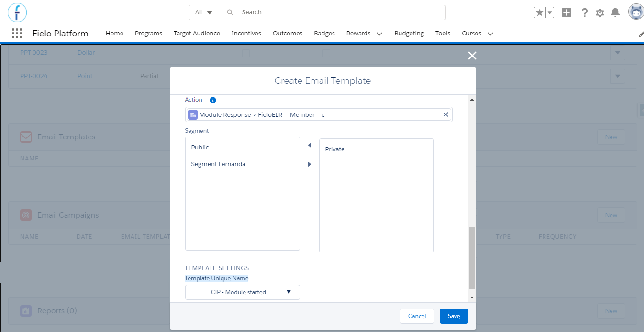Open the PPT-0023 record link
This screenshot has width=644, height=332.
coord(34,53)
